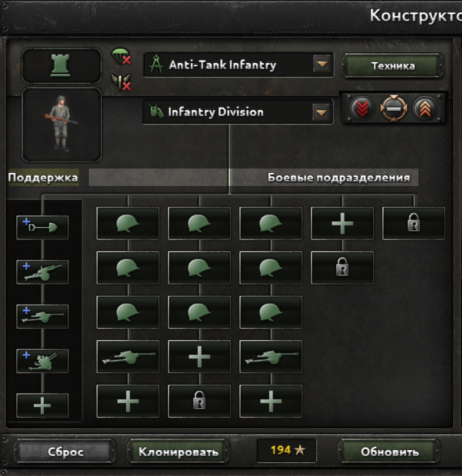Click the castle tower division icon thumbnail
This screenshot has width=462, height=476.
pyautogui.click(x=62, y=66)
